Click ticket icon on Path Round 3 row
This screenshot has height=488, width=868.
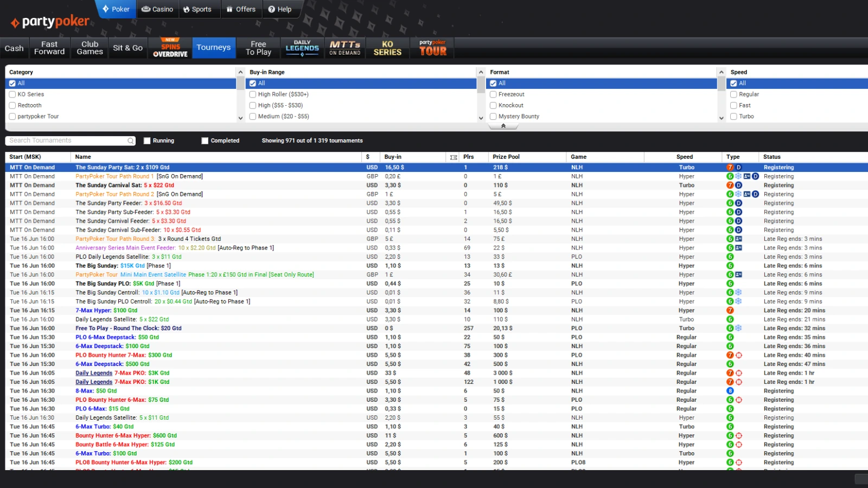[x=738, y=239]
